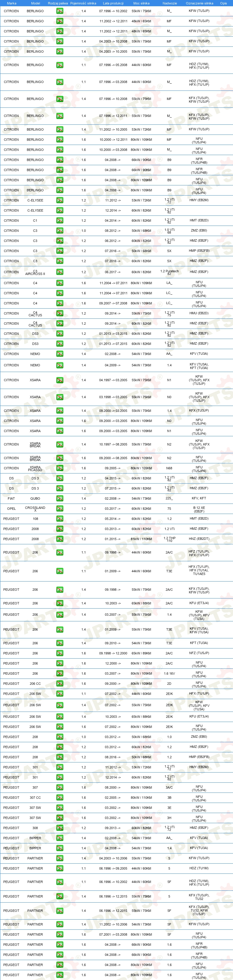The width and height of the screenshot is (233, 980).
Task: Click the '06.1996 -> 09.2005' production years cell
Action: tap(113, 868)
